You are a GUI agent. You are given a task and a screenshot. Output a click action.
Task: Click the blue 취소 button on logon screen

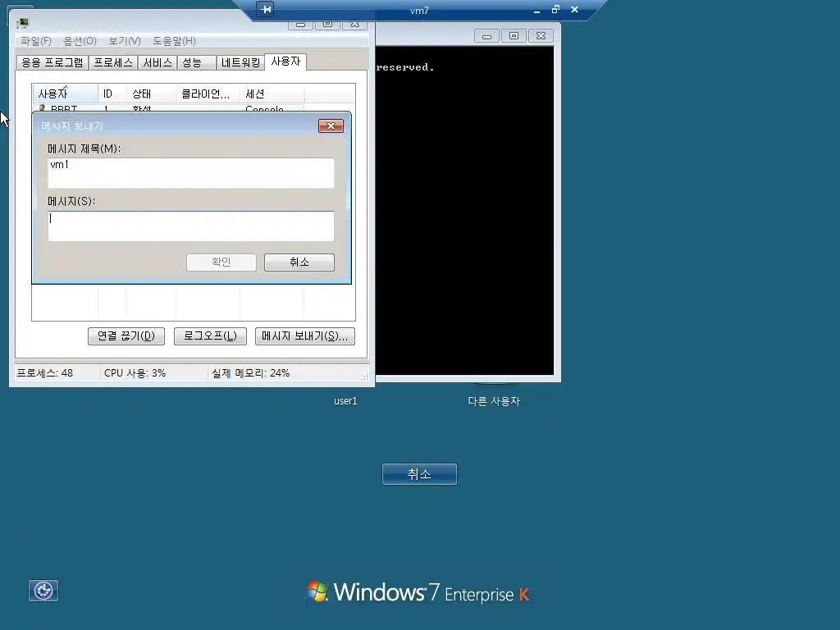419,474
